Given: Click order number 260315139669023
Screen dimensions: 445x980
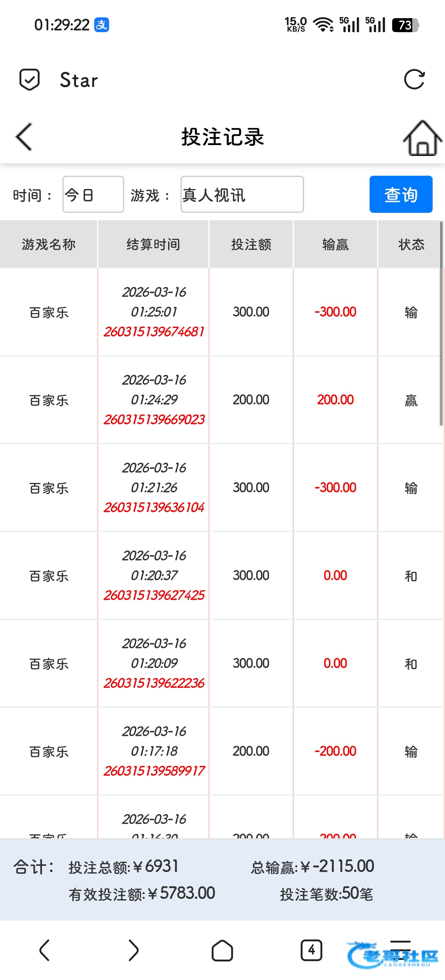Looking at the screenshot, I should [154, 419].
